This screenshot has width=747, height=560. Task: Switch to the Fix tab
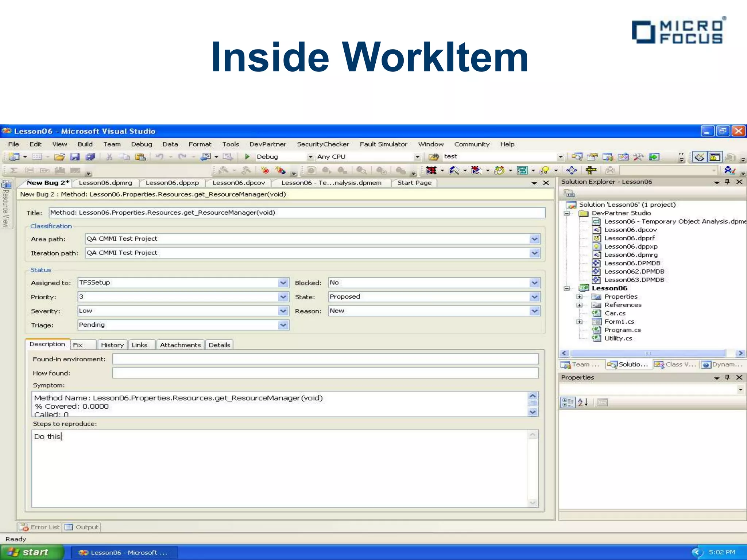(83, 345)
